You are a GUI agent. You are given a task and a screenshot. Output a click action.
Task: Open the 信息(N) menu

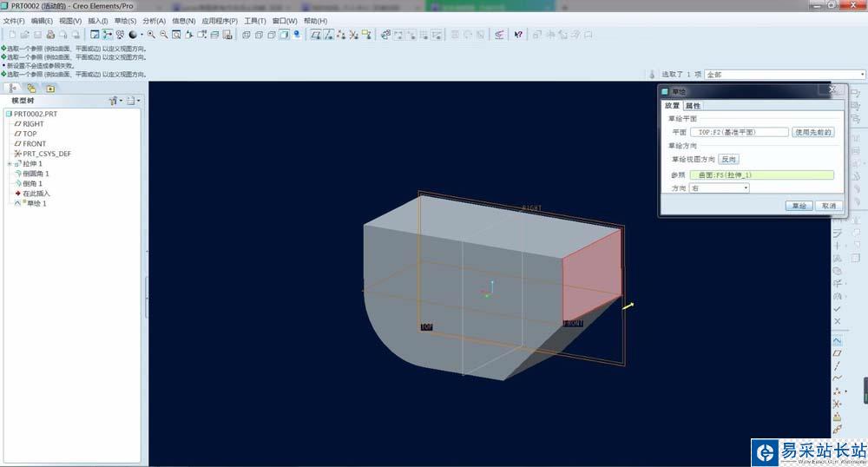(x=184, y=21)
